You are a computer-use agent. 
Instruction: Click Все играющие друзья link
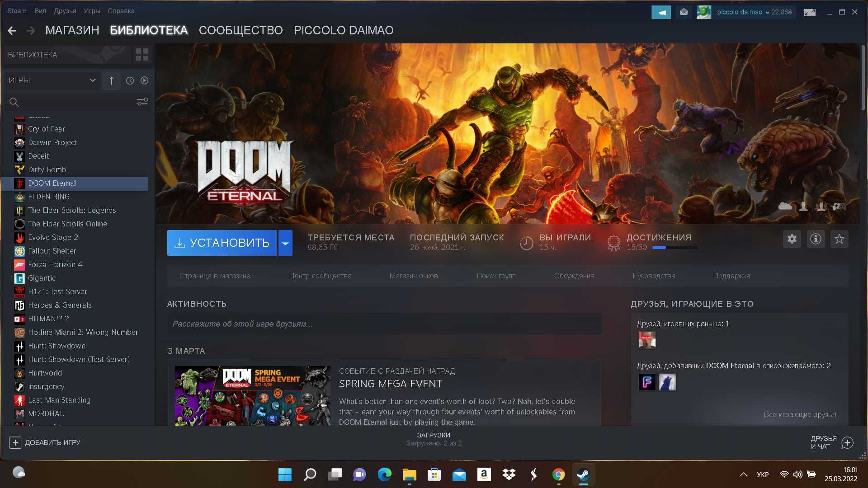(x=800, y=414)
